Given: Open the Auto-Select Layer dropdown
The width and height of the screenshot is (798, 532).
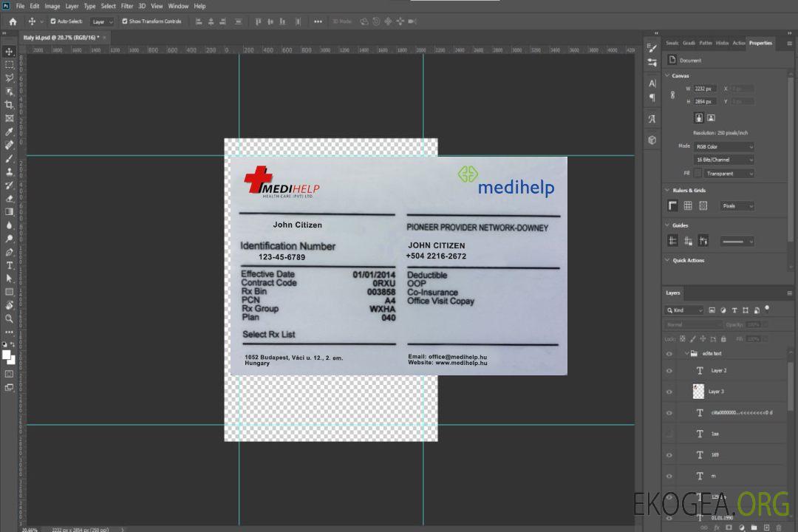Looking at the screenshot, I should pyautogui.click(x=102, y=21).
